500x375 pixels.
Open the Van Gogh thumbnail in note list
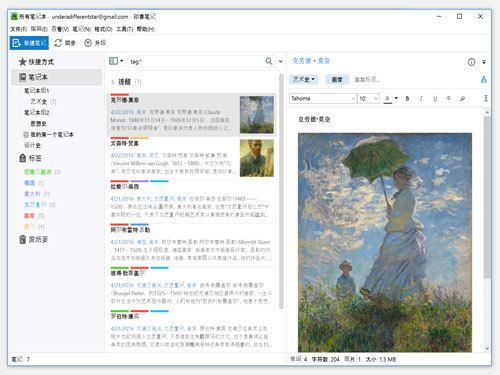click(257, 158)
